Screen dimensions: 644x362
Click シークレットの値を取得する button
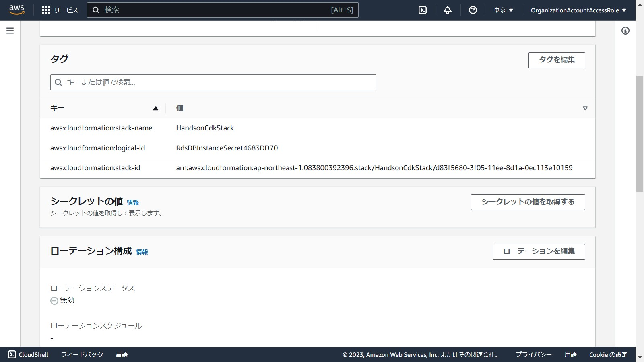pos(528,202)
